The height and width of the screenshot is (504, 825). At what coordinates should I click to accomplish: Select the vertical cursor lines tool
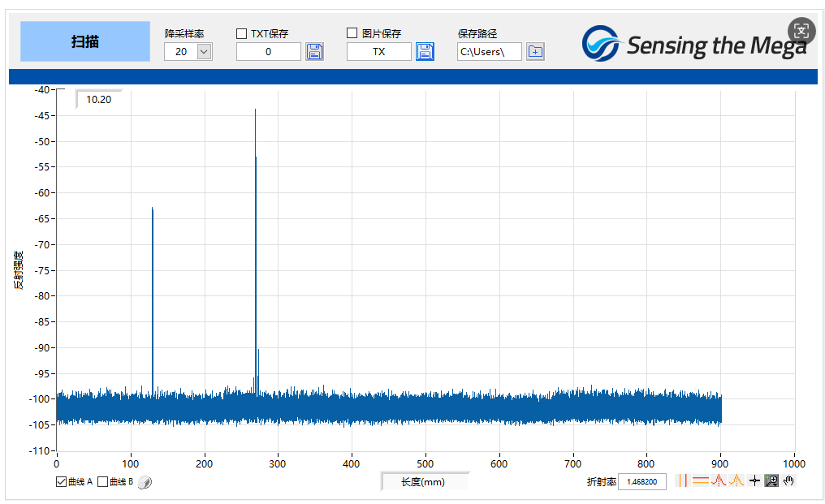682,480
